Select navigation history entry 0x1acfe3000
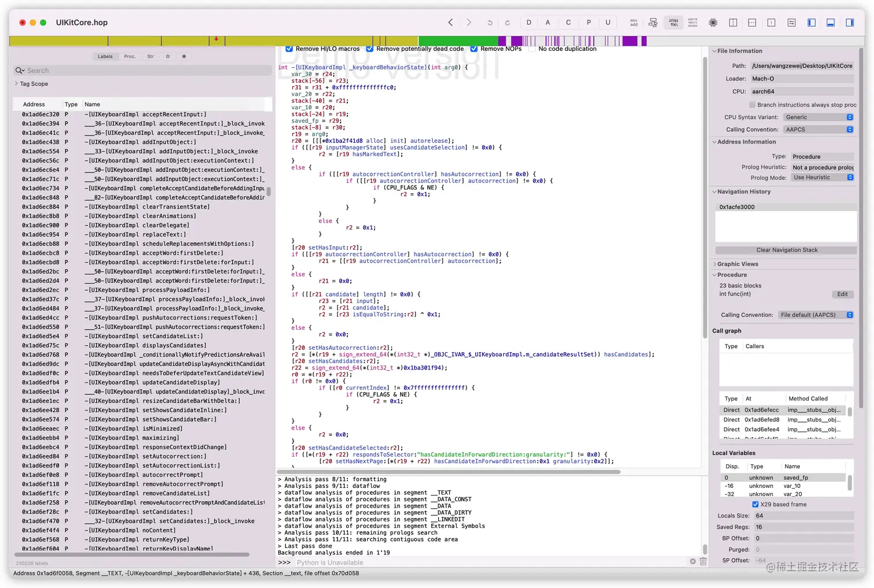The height and width of the screenshot is (588, 874). [x=786, y=207]
